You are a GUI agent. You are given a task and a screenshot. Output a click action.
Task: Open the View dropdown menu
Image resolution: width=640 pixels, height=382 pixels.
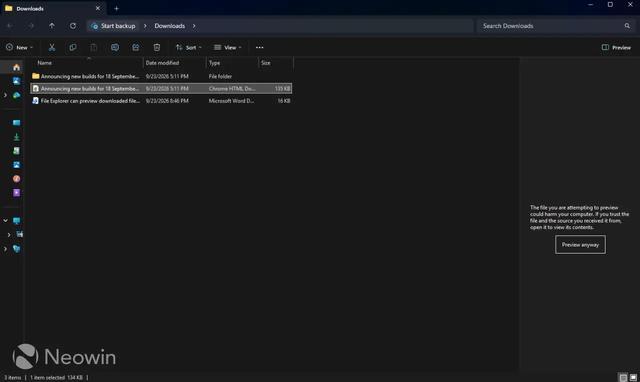228,47
